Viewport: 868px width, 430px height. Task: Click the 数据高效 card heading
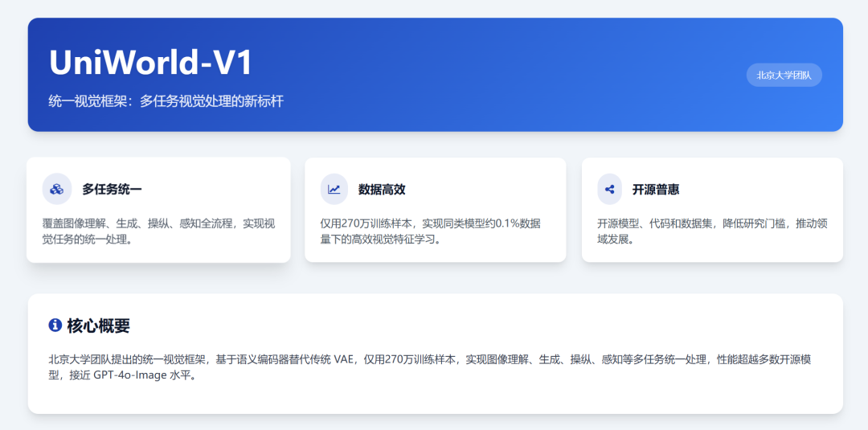(382, 189)
